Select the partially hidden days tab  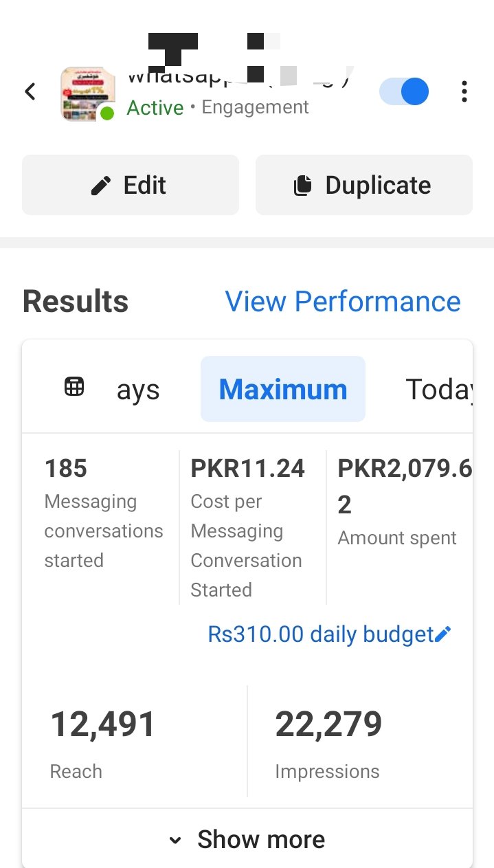(138, 390)
